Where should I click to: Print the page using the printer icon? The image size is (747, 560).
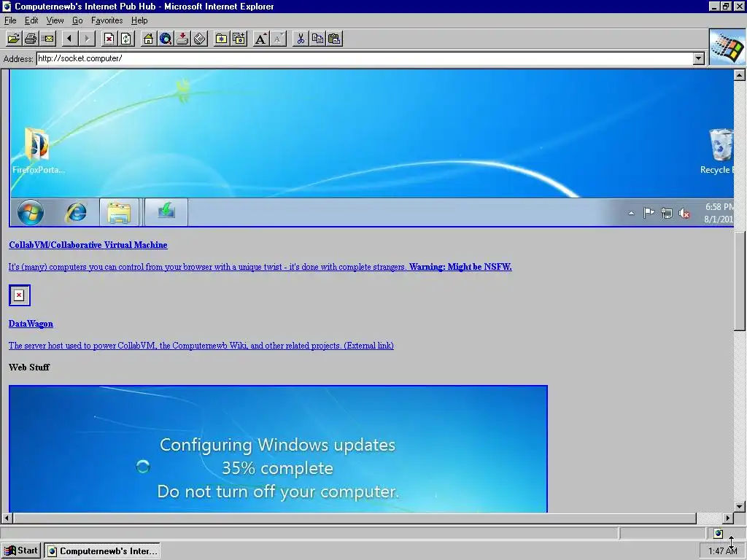[31, 39]
